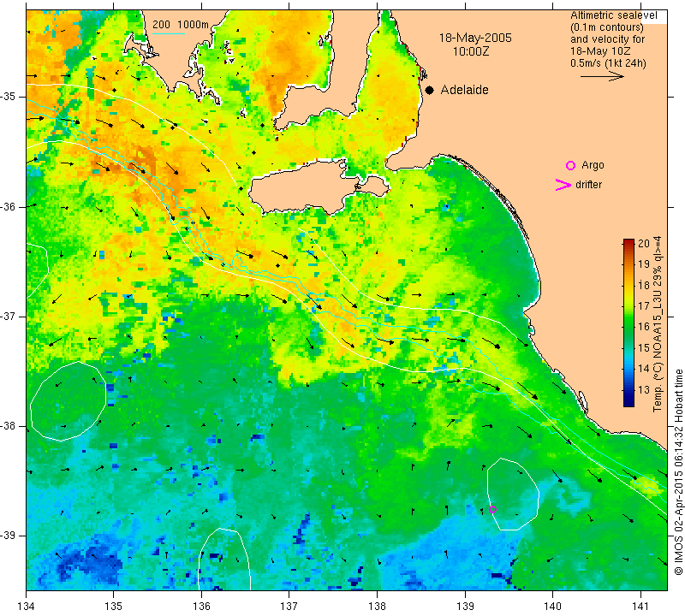Click the latitude axis label '-35'
The width and height of the screenshot is (685, 616).
click(x=8, y=97)
